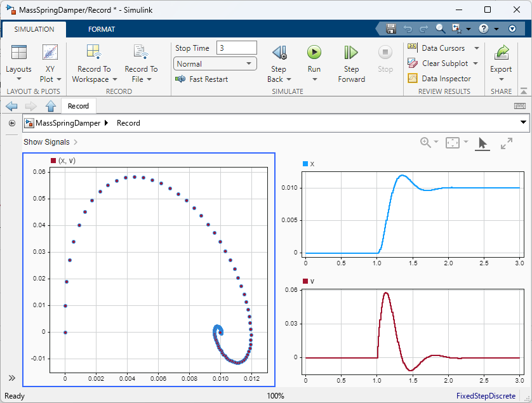Click the save icon in the title toolbar

391,29
